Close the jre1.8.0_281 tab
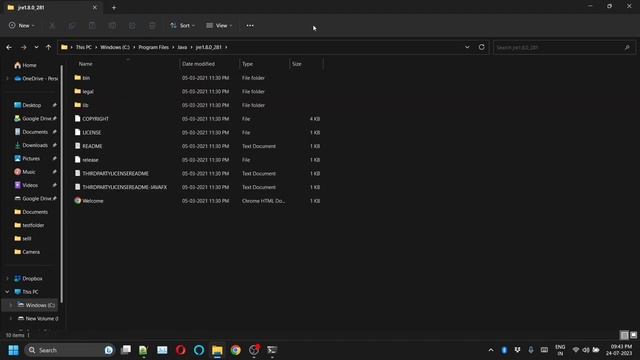 coord(95,7)
